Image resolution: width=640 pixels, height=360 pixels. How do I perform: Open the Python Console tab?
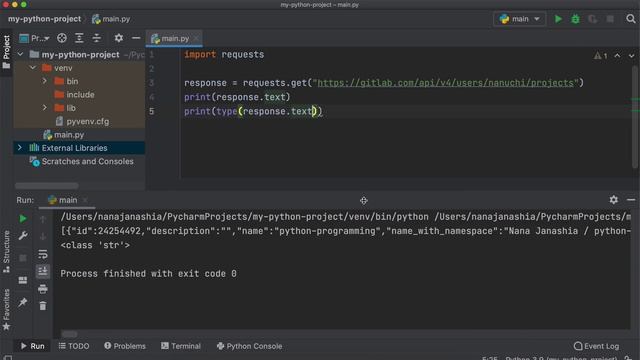(249, 346)
